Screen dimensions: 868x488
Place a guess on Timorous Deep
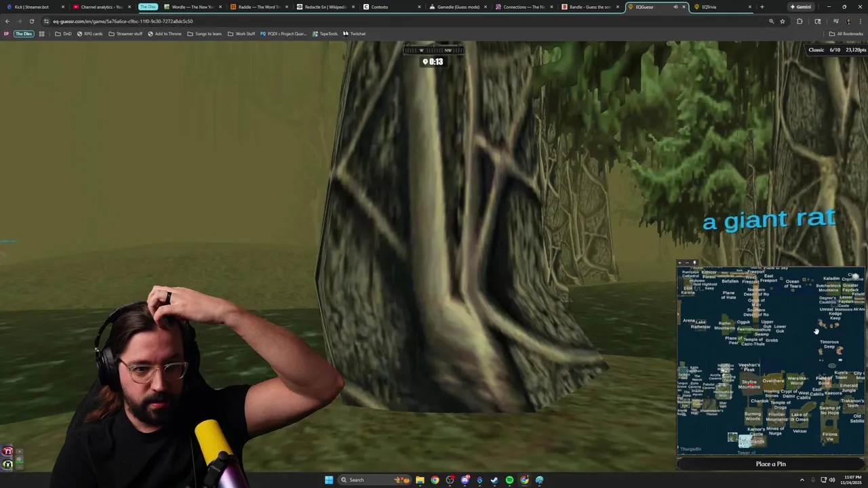point(829,344)
